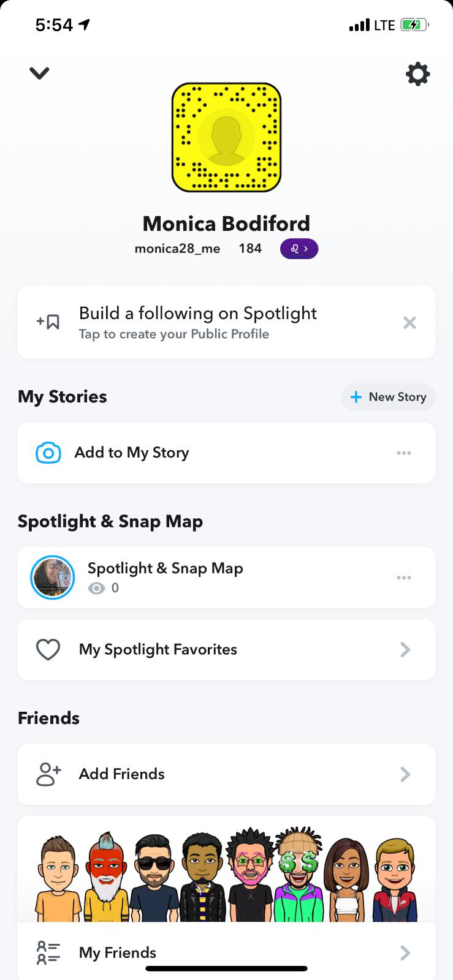Tap the eye view count icon

pyautogui.click(x=96, y=589)
